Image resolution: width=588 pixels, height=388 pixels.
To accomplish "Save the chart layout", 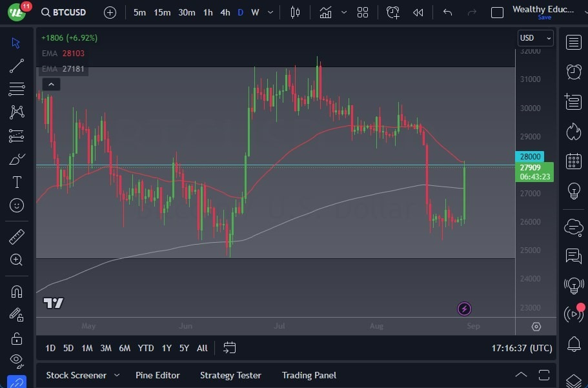I will click(x=545, y=17).
